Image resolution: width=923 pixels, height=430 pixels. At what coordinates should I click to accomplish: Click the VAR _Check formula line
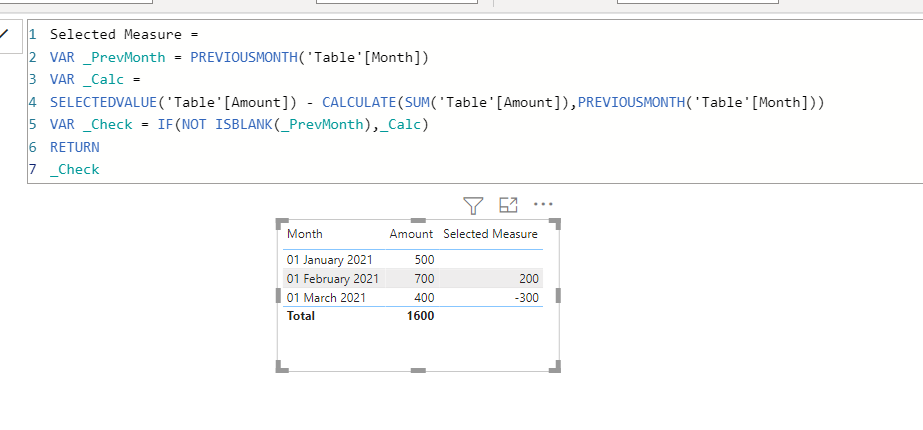coord(240,125)
